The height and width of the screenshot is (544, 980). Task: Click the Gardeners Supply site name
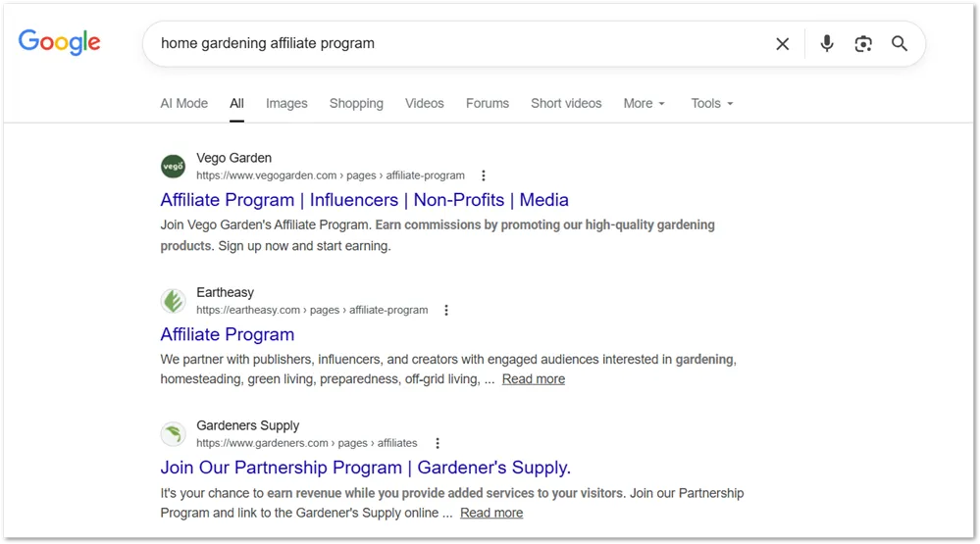(248, 425)
